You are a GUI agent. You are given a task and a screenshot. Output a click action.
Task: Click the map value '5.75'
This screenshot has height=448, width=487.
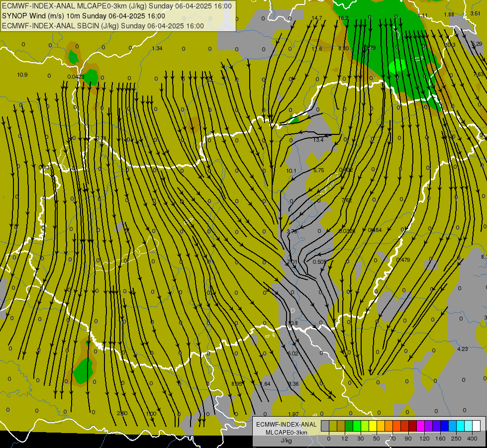click(319, 170)
